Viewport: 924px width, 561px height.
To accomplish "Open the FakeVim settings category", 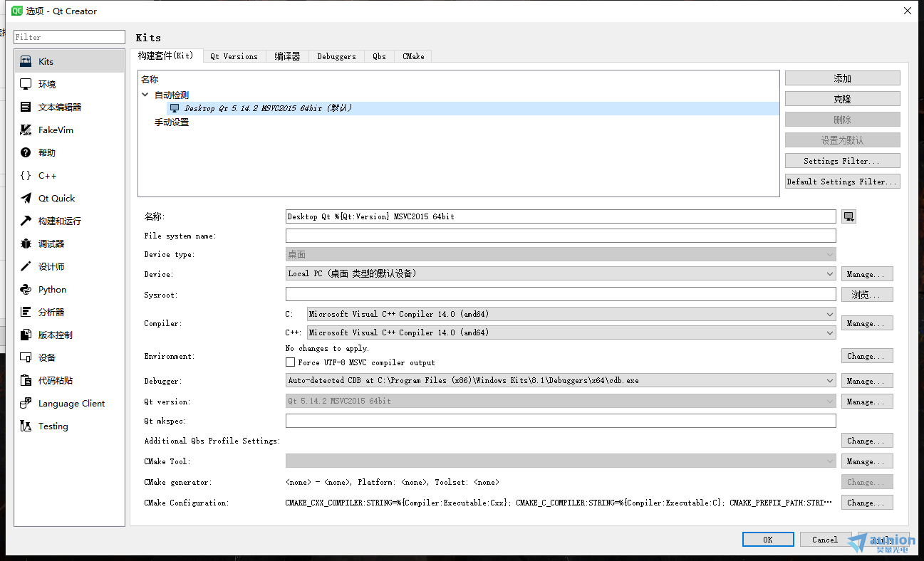I will click(x=69, y=130).
